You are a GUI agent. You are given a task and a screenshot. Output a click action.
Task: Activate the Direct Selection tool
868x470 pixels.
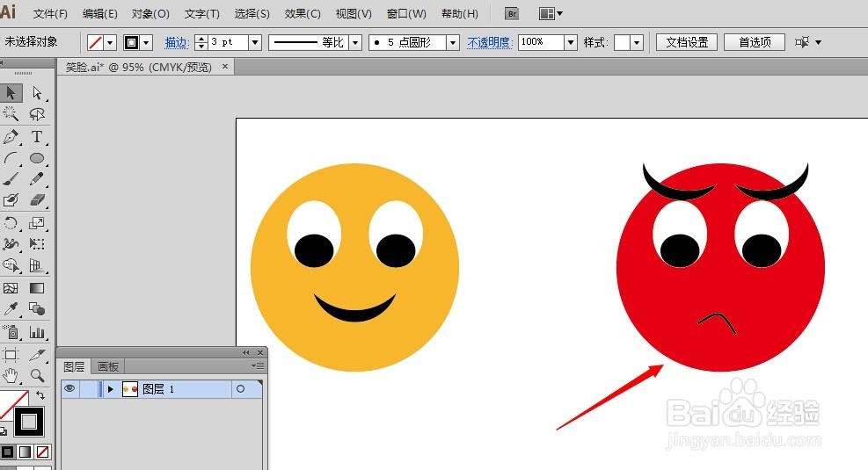click(x=37, y=93)
